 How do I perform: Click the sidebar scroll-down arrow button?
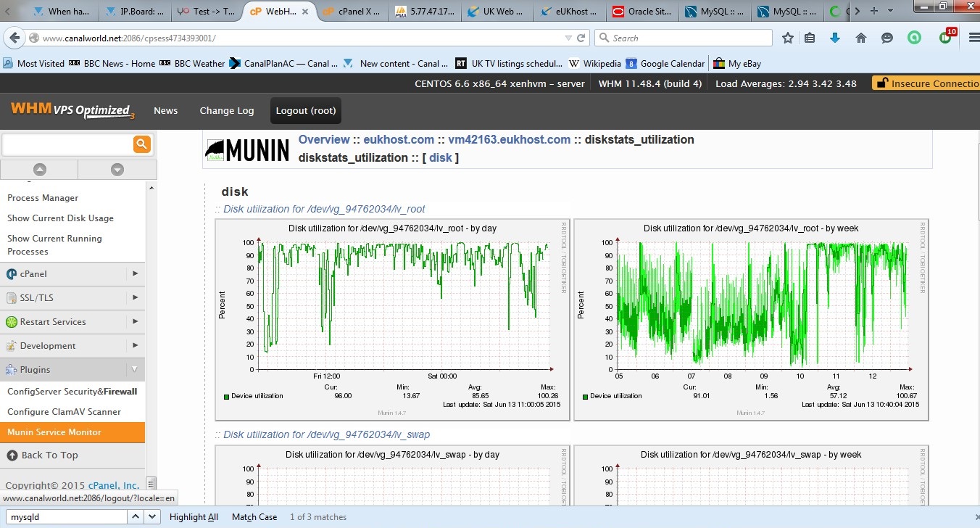117,170
